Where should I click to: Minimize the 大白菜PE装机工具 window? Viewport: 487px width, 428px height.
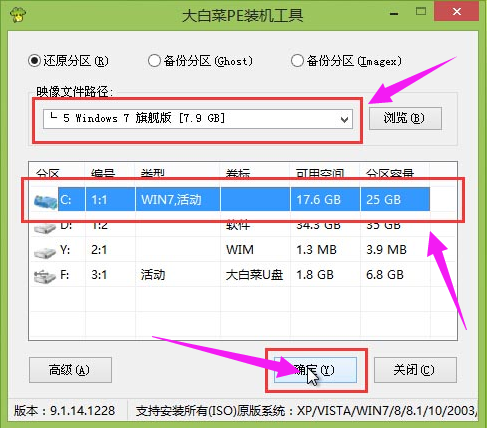tap(394, 14)
